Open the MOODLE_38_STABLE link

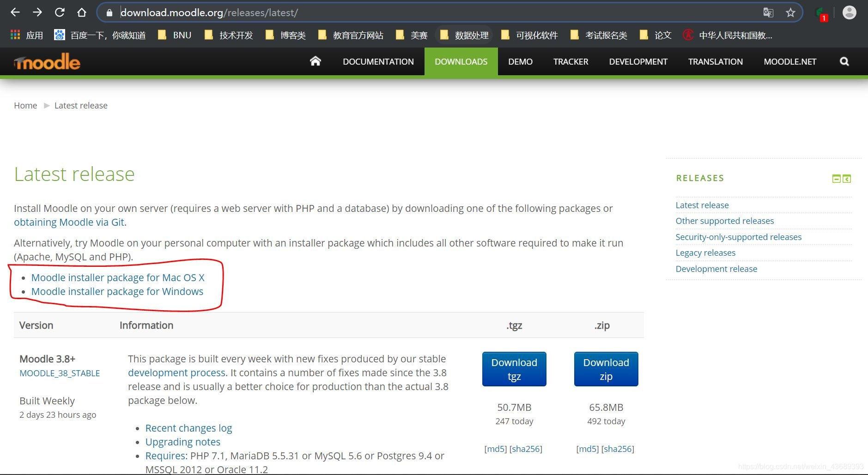point(60,373)
